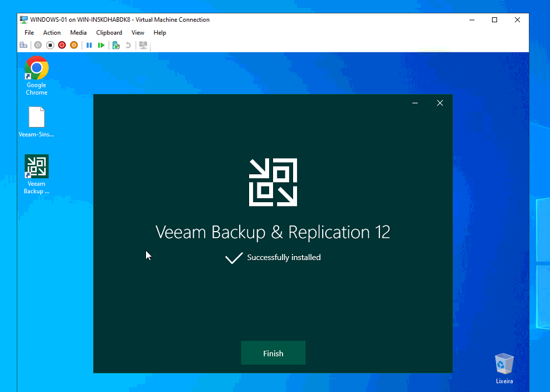The width and height of the screenshot is (550, 392).
Task: Minimize the Virtual Machine Connection window
Action: point(472,19)
